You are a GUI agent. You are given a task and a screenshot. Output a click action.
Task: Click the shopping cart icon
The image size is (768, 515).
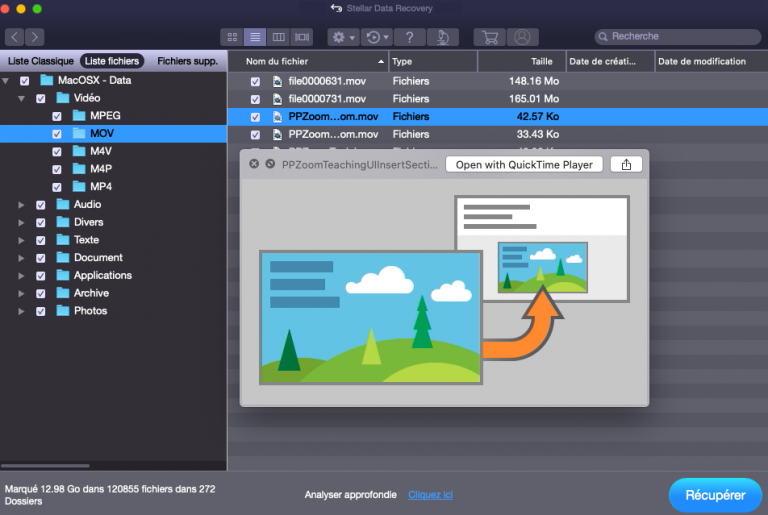click(490, 37)
